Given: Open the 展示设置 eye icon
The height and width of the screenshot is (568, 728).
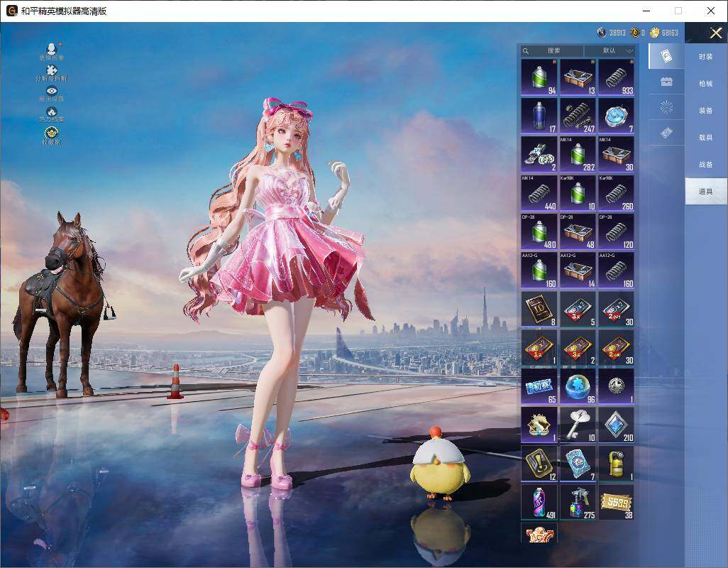Looking at the screenshot, I should coord(52,93).
